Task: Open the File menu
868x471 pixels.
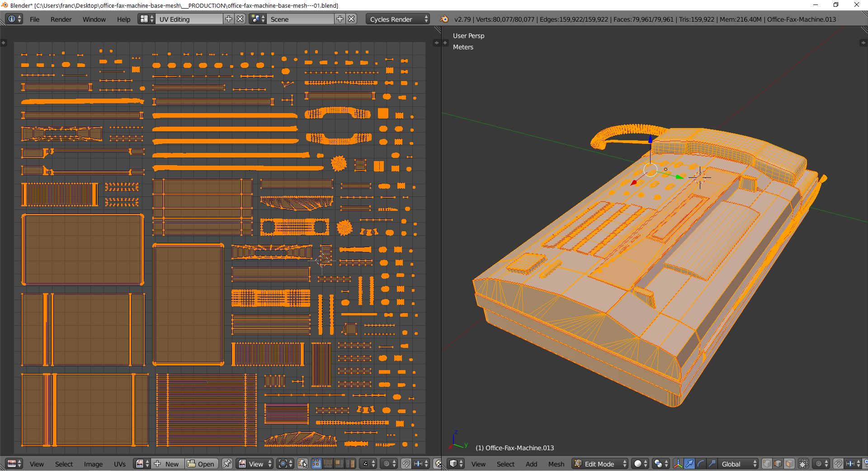Action: (34, 19)
